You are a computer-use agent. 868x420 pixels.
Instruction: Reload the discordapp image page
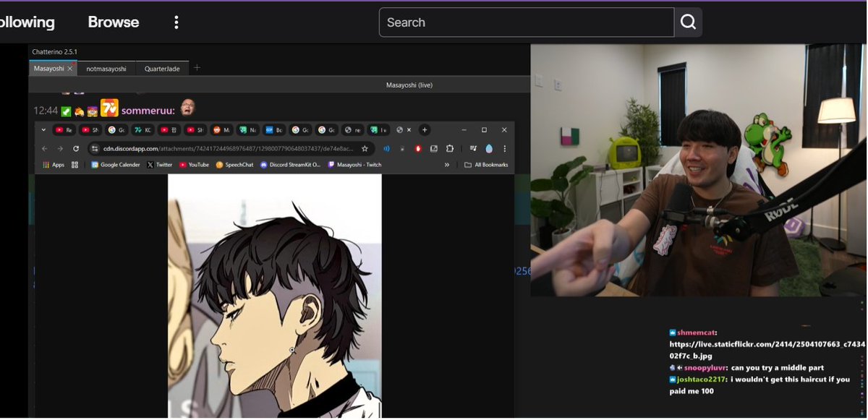(x=76, y=148)
